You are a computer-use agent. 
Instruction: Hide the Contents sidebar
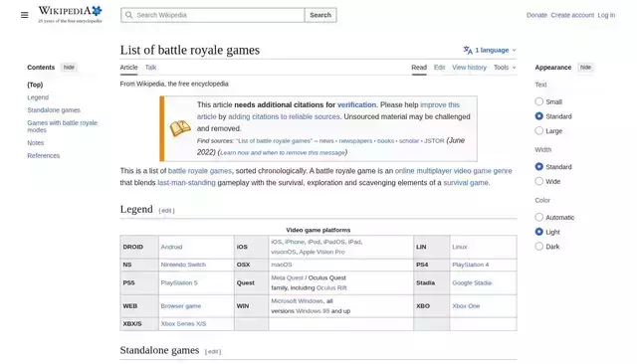(69, 68)
